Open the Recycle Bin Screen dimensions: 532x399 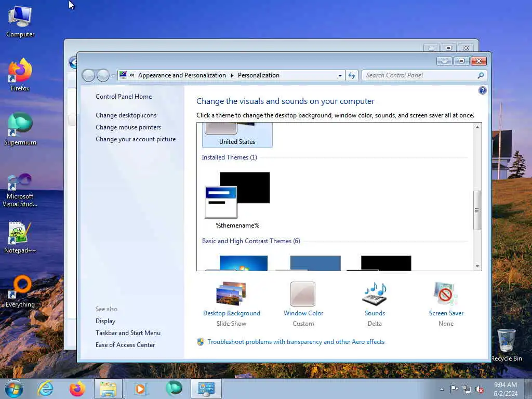point(506,345)
